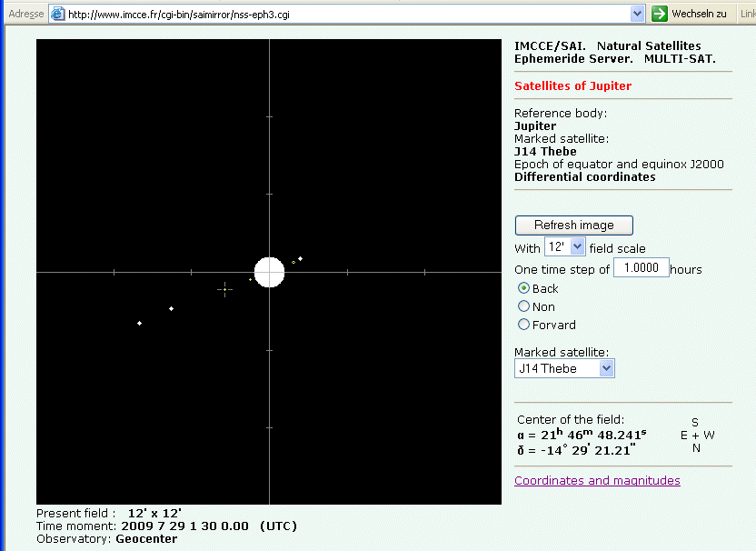Expand the address bar URL history dropdown
The height and width of the screenshot is (551, 756).
[638, 14]
